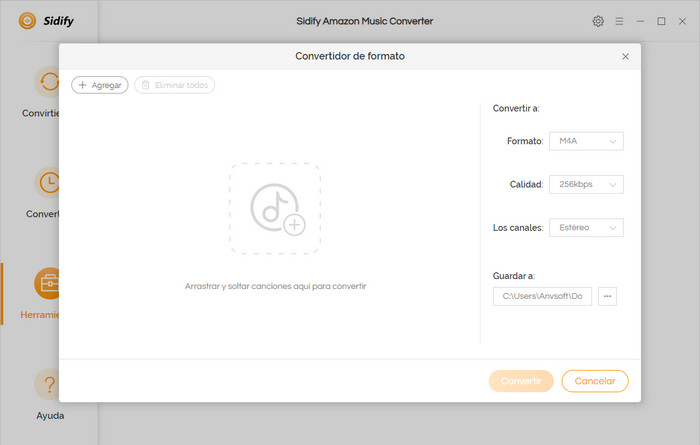Click the add-music drop zone icon
The width and height of the screenshot is (700, 445).
(x=275, y=208)
